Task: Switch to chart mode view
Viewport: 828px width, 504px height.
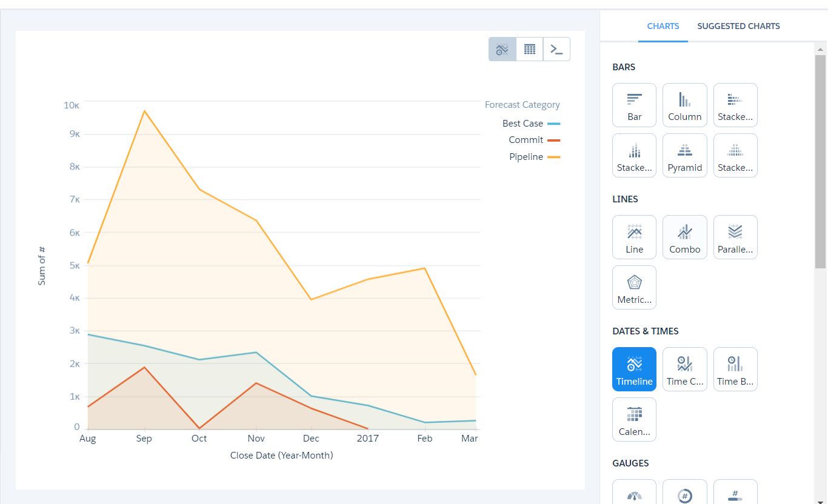Action: [502, 49]
